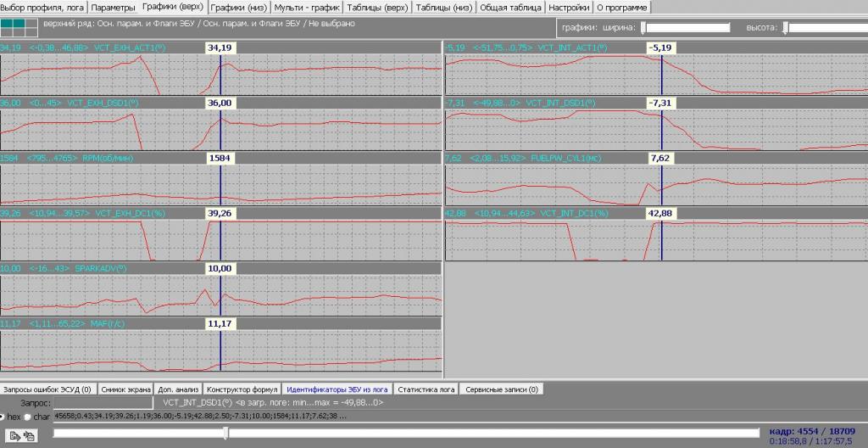This screenshot has height=448, width=868.
Task: Open the Графики (верх) tab
Action: pos(173,7)
